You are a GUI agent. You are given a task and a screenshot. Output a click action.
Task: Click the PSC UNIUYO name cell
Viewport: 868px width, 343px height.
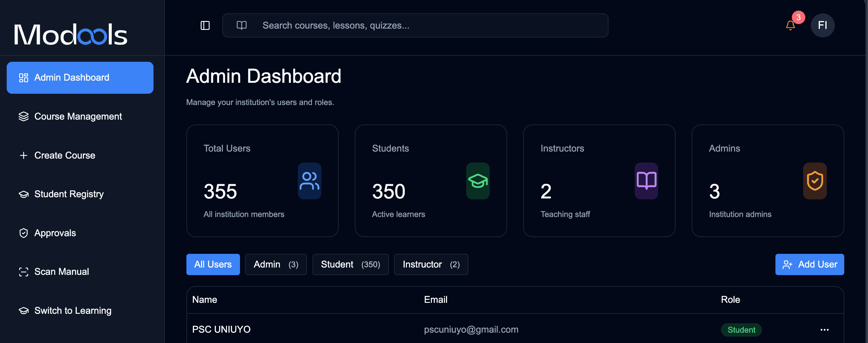click(221, 330)
